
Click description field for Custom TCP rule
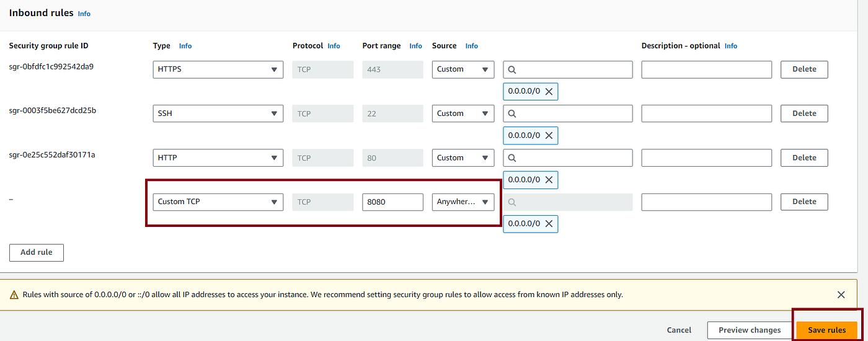[707, 202]
